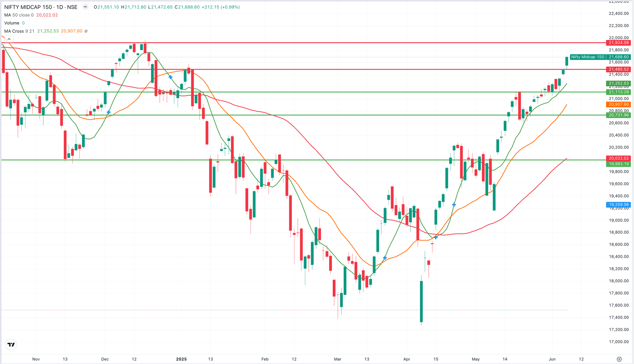Click the Nov label on the time axis

click(x=36, y=359)
